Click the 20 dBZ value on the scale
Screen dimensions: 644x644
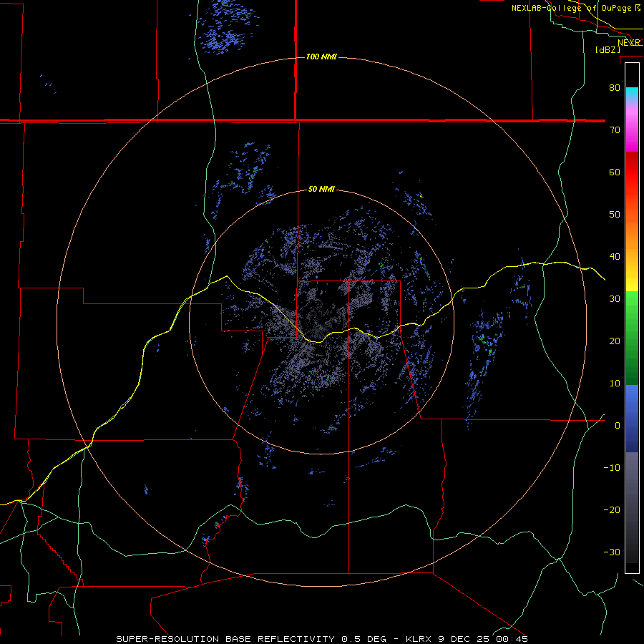(615, 341)
